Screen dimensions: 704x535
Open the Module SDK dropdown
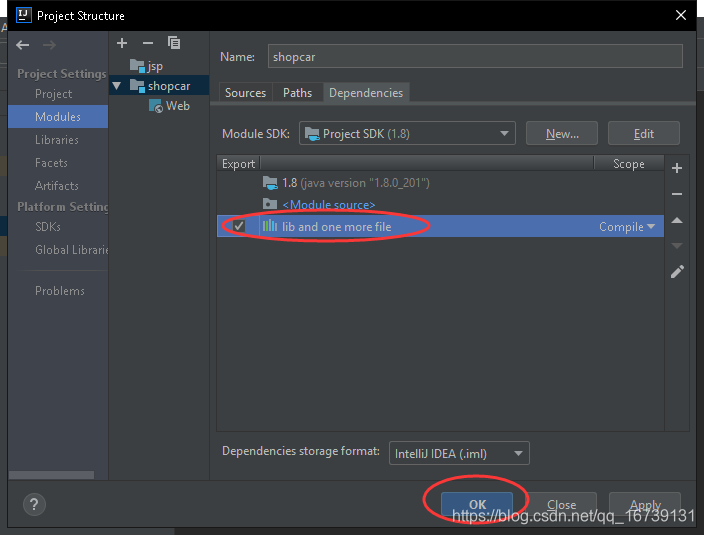407,133
